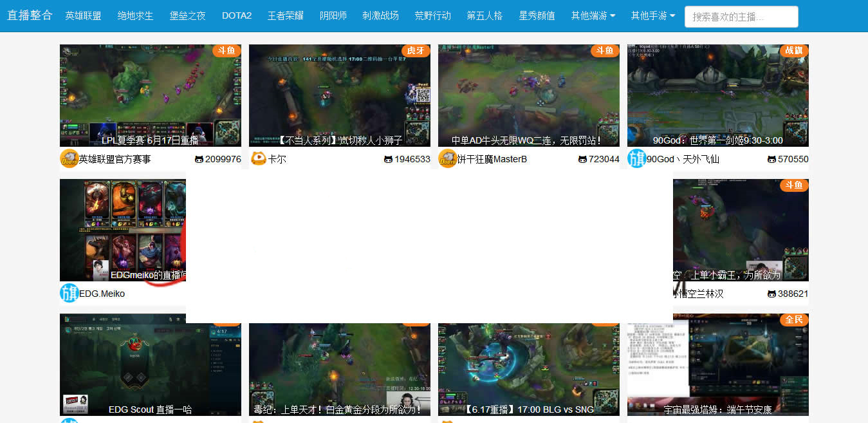Click the 战旗 badge on 90God's stream
The height and width of the screenshot is (423, 868).
794,51
